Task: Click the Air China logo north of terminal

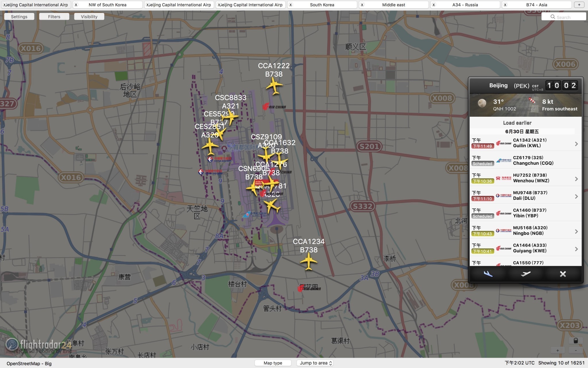Action: click(274, 107)
